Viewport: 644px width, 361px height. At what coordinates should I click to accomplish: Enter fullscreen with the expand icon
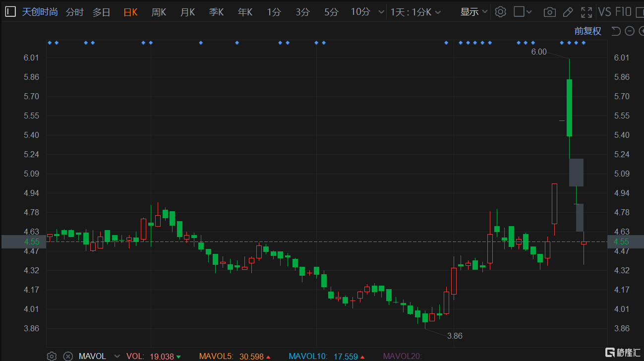(x=586, y=11)
